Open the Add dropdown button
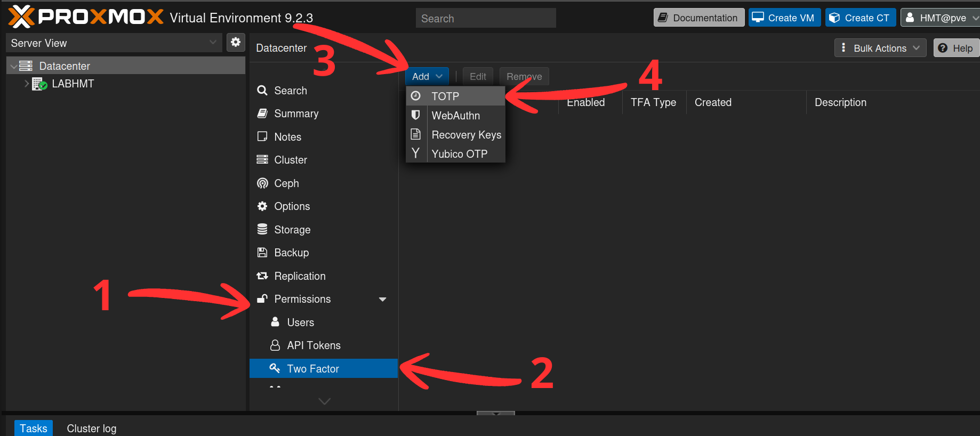Image resolution: width=980 pixels, height=436 pixels. point(427,77)
